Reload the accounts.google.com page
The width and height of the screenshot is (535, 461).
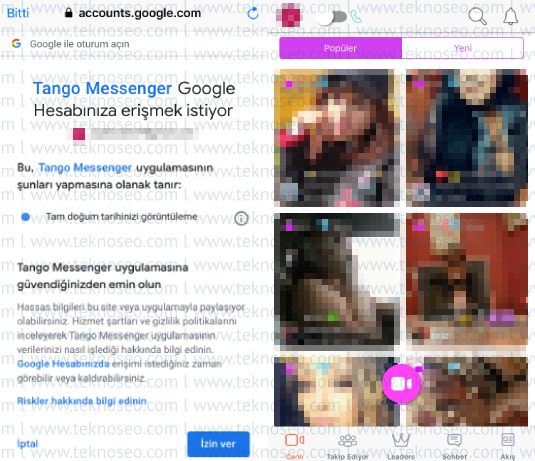click(x=253, y=13)
